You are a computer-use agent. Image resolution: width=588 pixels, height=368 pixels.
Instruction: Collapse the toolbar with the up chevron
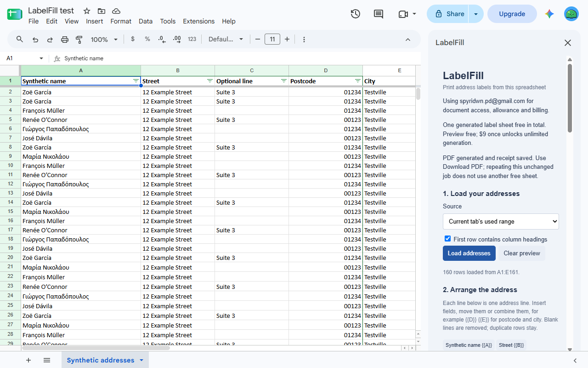[408, 40]
